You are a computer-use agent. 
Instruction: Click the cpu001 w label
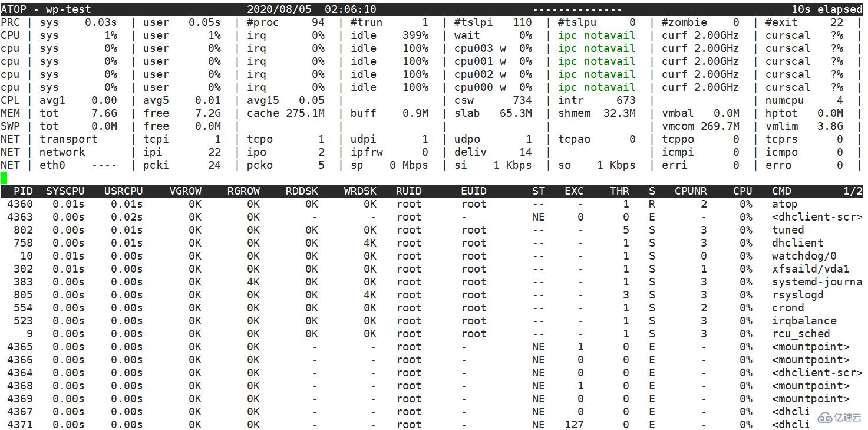coord(480,61)
